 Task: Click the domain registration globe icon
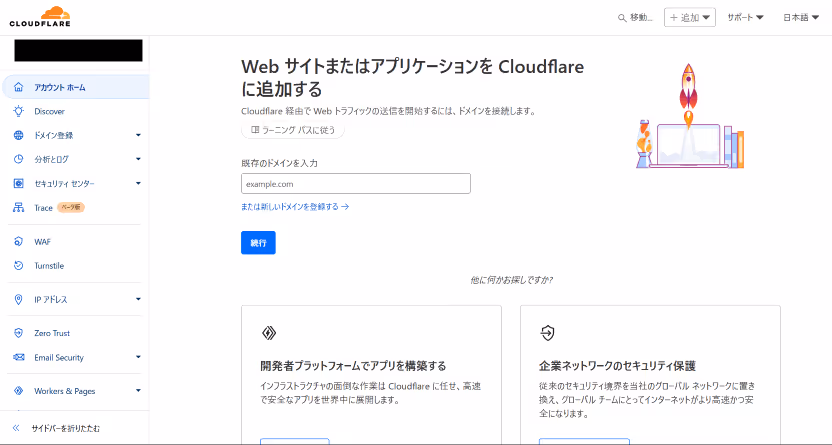tap(19, 135)
